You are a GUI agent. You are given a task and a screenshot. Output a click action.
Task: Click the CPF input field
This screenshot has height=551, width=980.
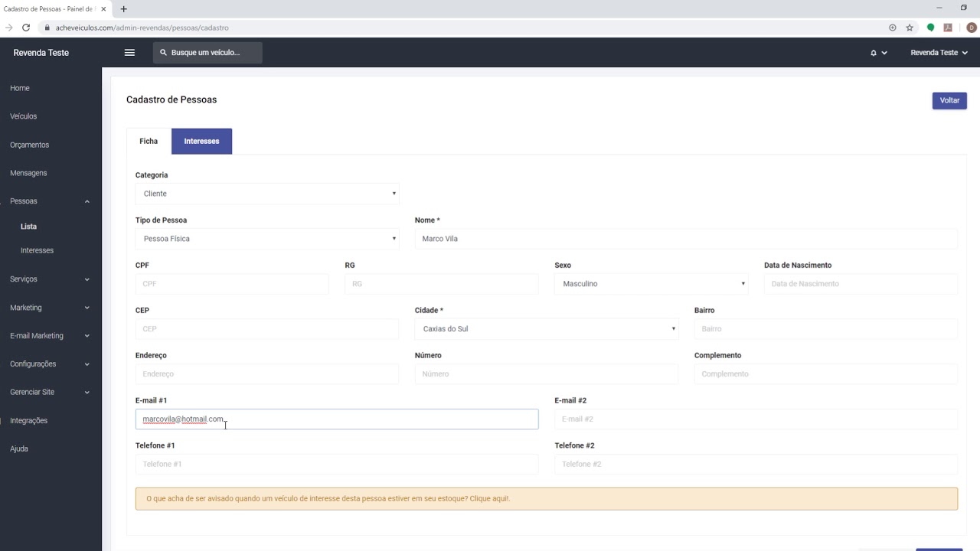[x=232, y=284]
